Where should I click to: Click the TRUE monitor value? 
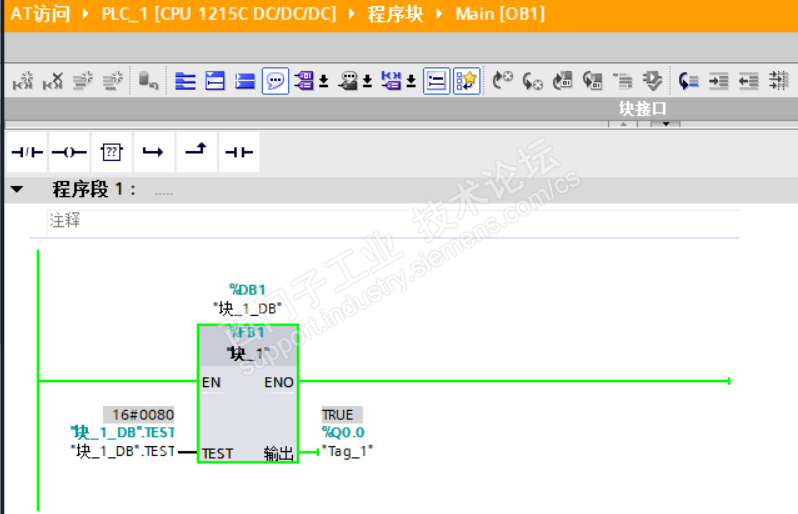(342, 415)
